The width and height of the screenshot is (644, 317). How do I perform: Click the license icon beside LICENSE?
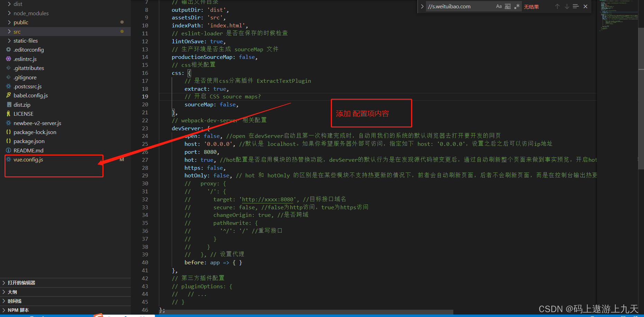pos(9,114)
